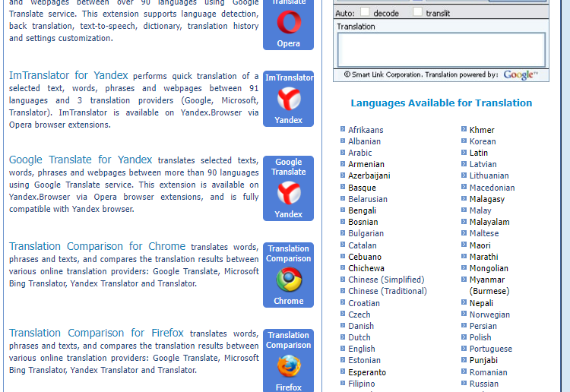Enable the Auto translit checkbox

tap(418, 12)
